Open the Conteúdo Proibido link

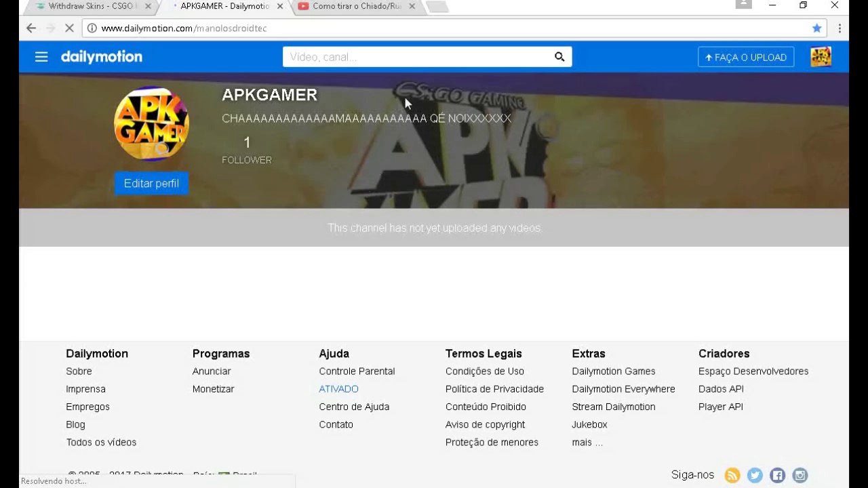pyautogui.click(x=486, y=407)
